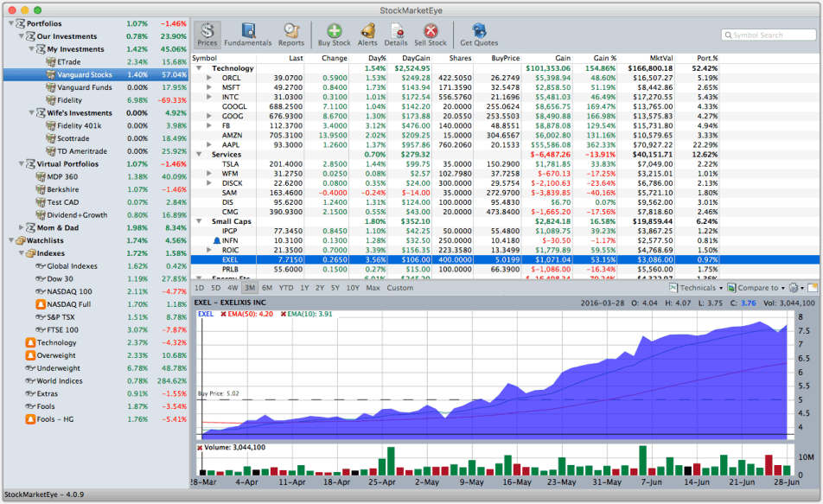Click the Fools - HG orange icon
This screenshot has width=823, height=504.
[x=30, y=419]
